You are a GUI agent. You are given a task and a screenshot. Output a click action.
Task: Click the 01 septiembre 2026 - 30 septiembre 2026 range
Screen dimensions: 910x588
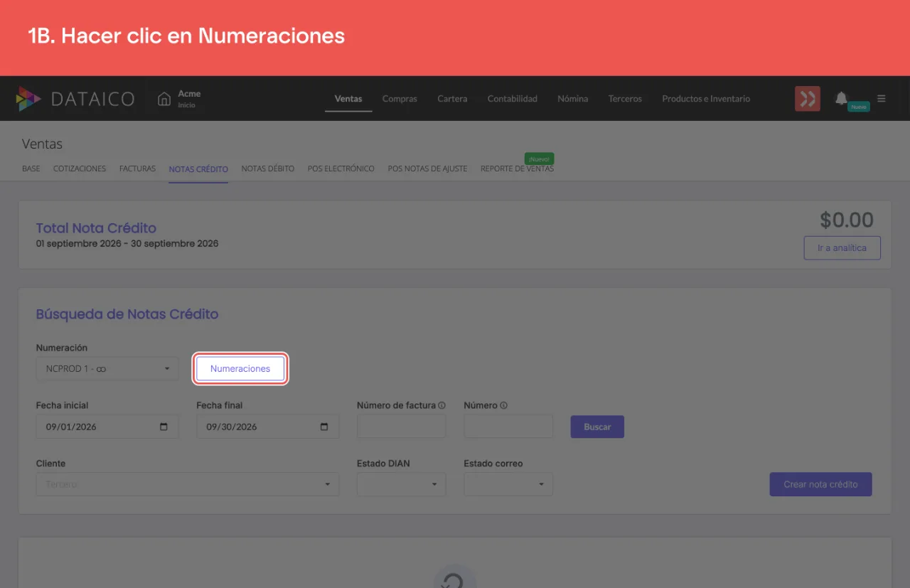127,244
